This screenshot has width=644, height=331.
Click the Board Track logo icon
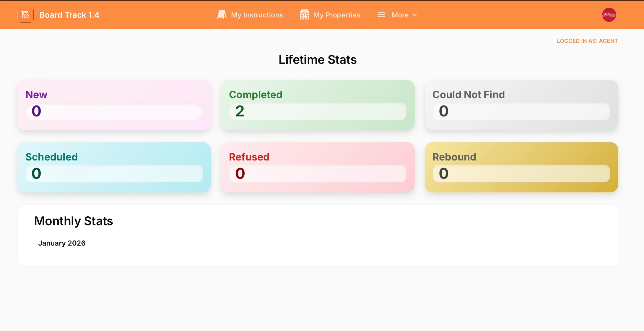pyautogui.click(x=25, y=15)
